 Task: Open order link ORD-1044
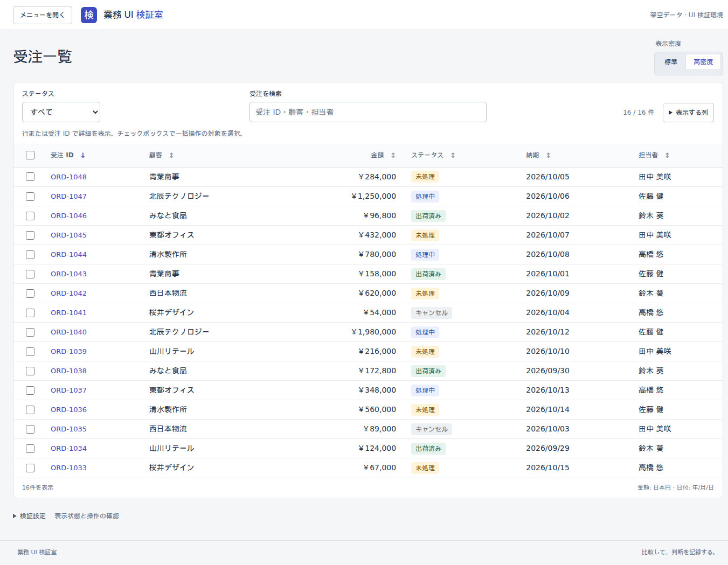[68, 254]
